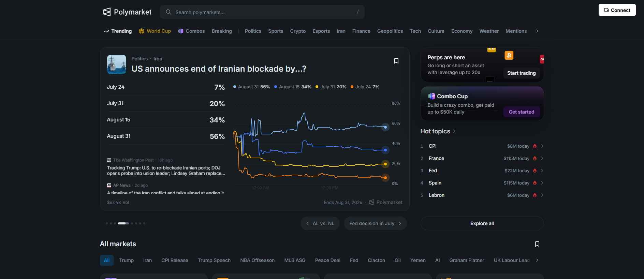Click the August 31 chart endpoint marker
The image size is (644, 279).
coord(385,127)
